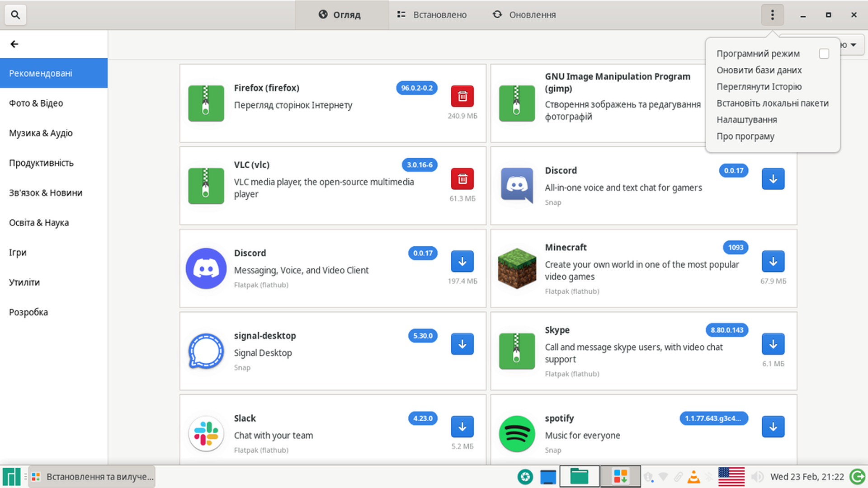Open the GNU Image Manipulation Program title

point(618,82)
